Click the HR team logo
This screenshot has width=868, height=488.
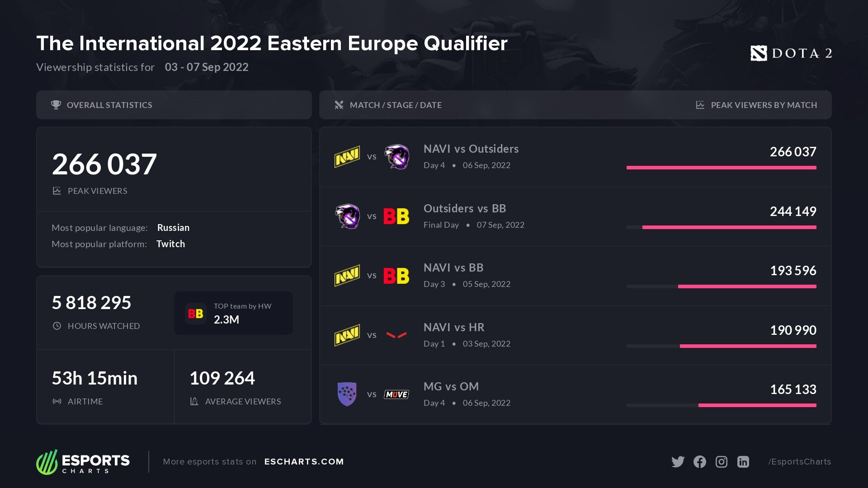(x=396, y=335)
